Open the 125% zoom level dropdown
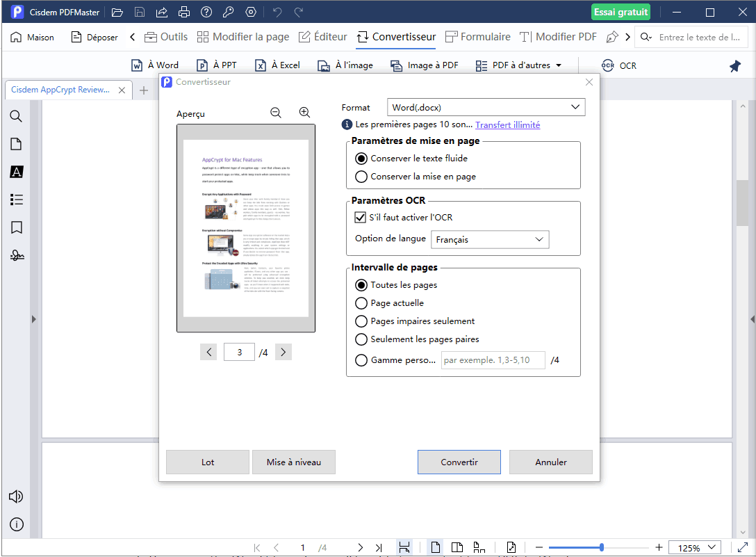756x557 pixels. click(695, 548)
